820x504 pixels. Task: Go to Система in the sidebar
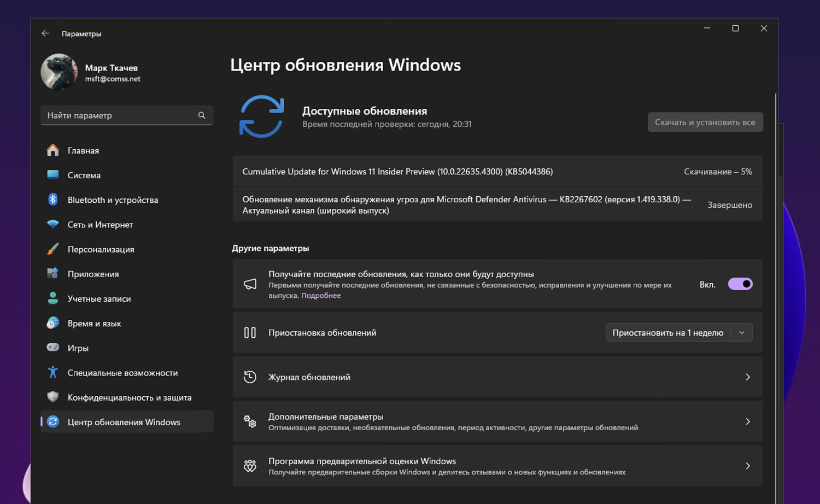(84, 175)
